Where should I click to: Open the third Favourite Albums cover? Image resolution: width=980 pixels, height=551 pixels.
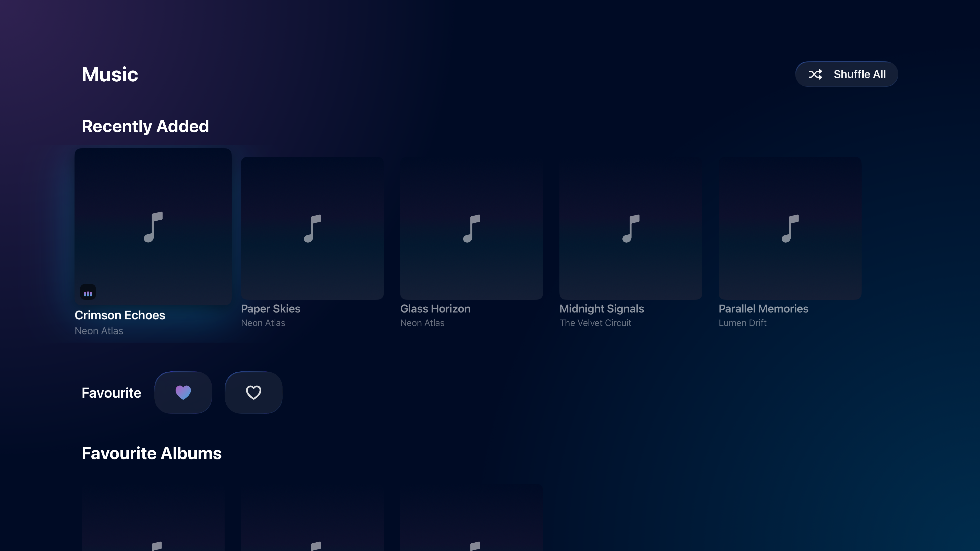coord(471,518)
